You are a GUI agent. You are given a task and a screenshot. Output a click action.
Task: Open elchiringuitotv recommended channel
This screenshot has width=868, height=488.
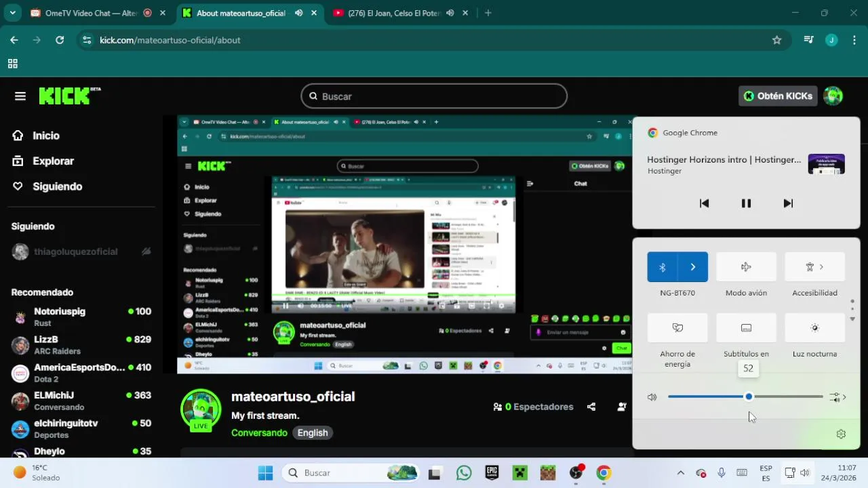pos(81,428)
